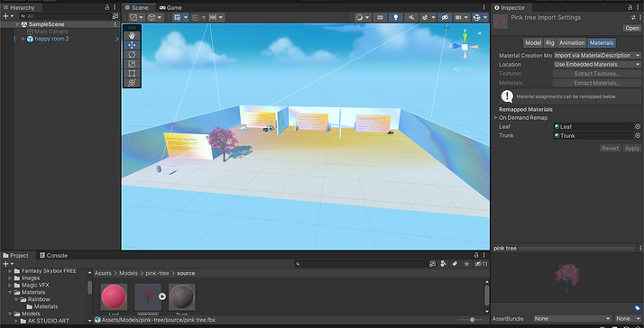The image size is (644, 328).
Task: Open the Scene view three-dot menu
Action: click(484, 7)
